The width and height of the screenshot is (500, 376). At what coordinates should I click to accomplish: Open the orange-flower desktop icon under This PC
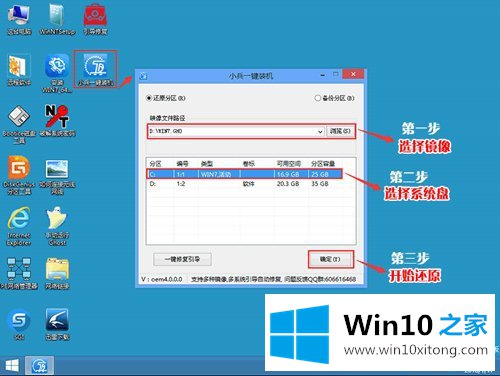click(x=19, y=70)
